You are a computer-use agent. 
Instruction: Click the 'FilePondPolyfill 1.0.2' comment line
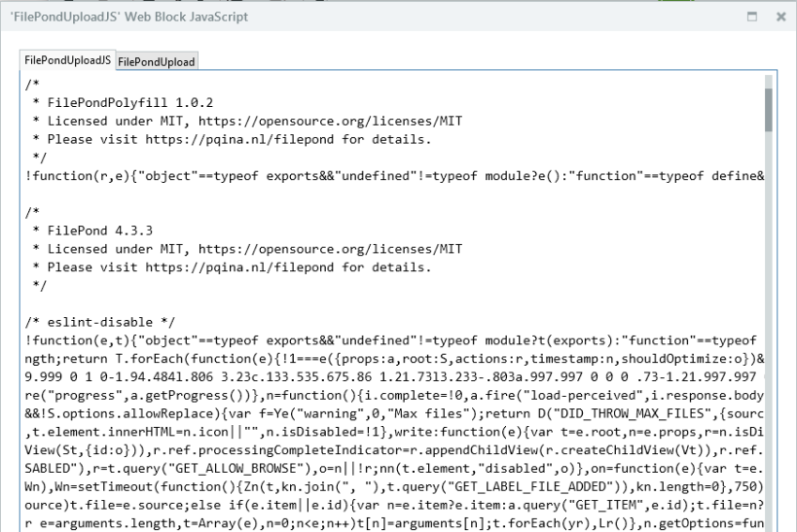pyautogui.click(x=123, y=103)
